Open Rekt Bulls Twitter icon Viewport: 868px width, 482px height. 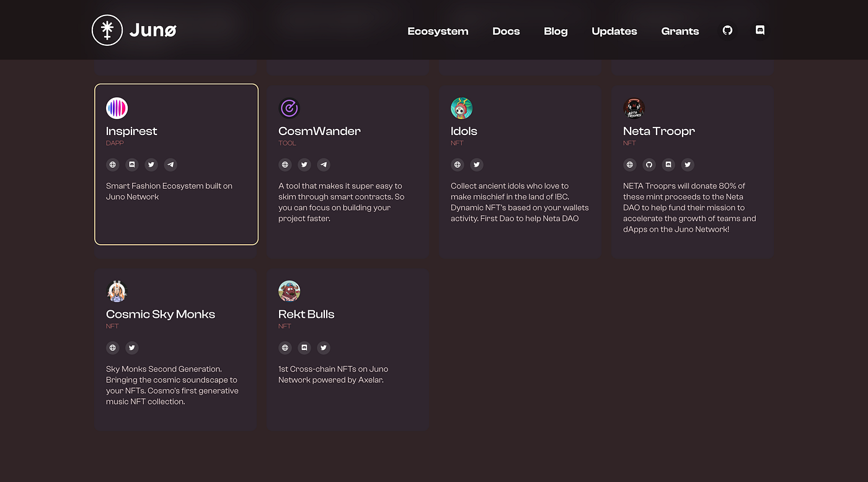point(324,348)
